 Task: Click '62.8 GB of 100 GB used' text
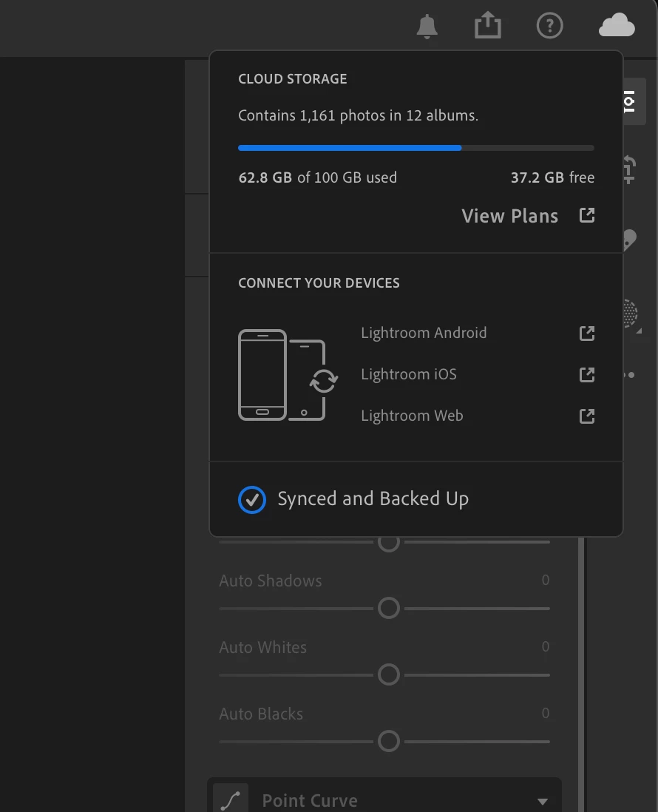tap(317, 177)
